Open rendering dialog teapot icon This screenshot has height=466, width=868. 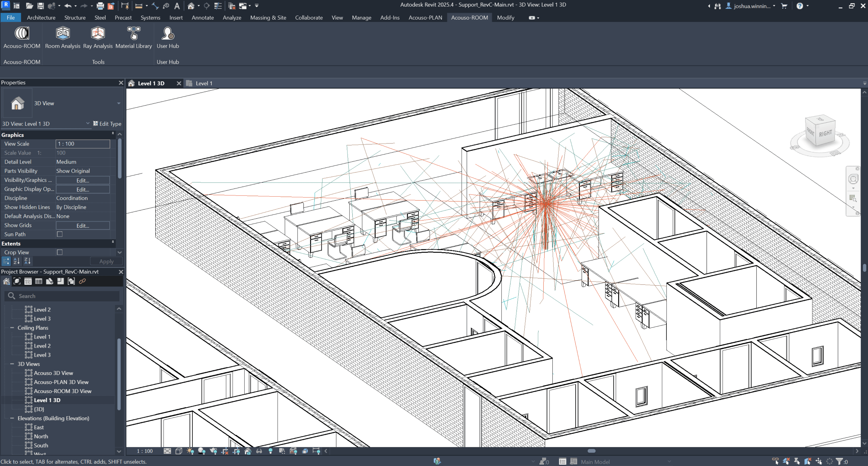(213, 451)
